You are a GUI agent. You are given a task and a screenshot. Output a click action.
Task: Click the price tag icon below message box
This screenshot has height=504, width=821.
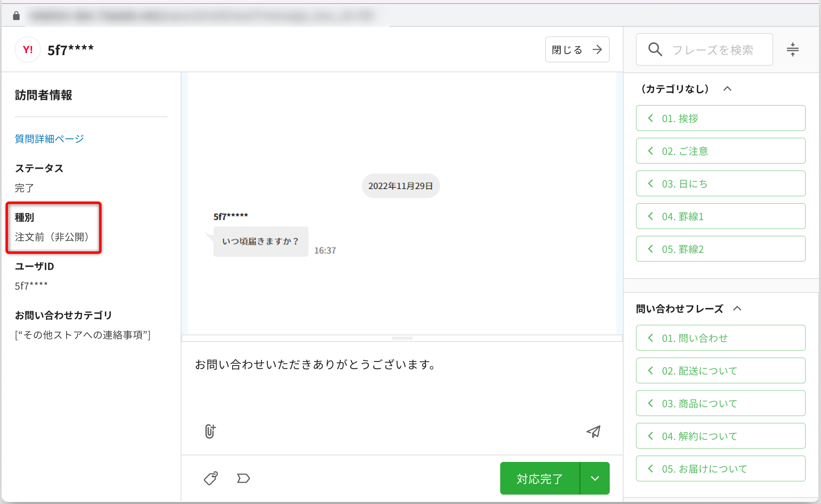tap(211, 478)
